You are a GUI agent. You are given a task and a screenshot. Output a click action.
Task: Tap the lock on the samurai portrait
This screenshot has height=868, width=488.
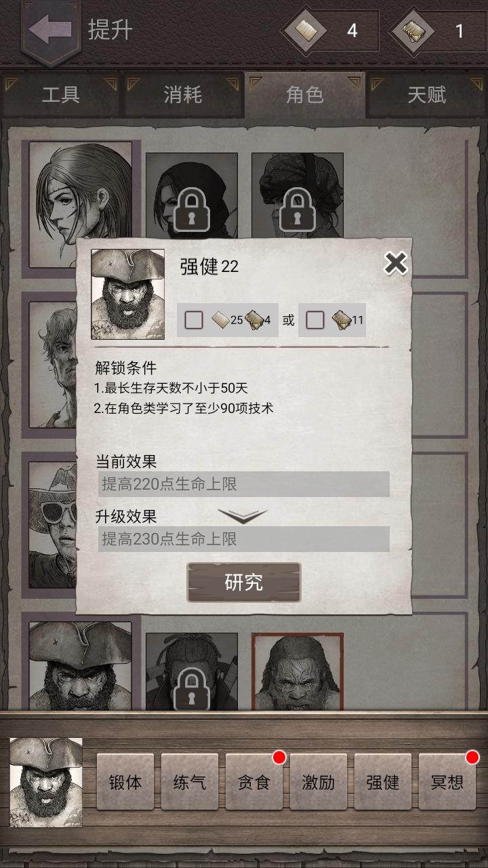pyautogui.click(x=192, y=688)
